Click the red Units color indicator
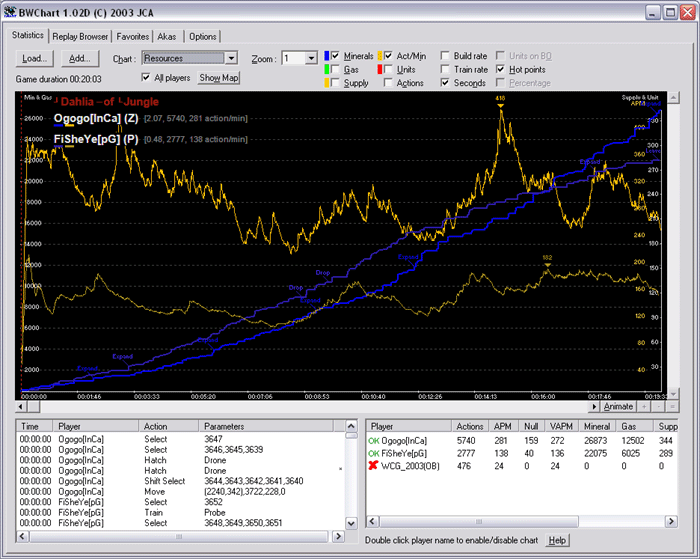 click(380, 70)
